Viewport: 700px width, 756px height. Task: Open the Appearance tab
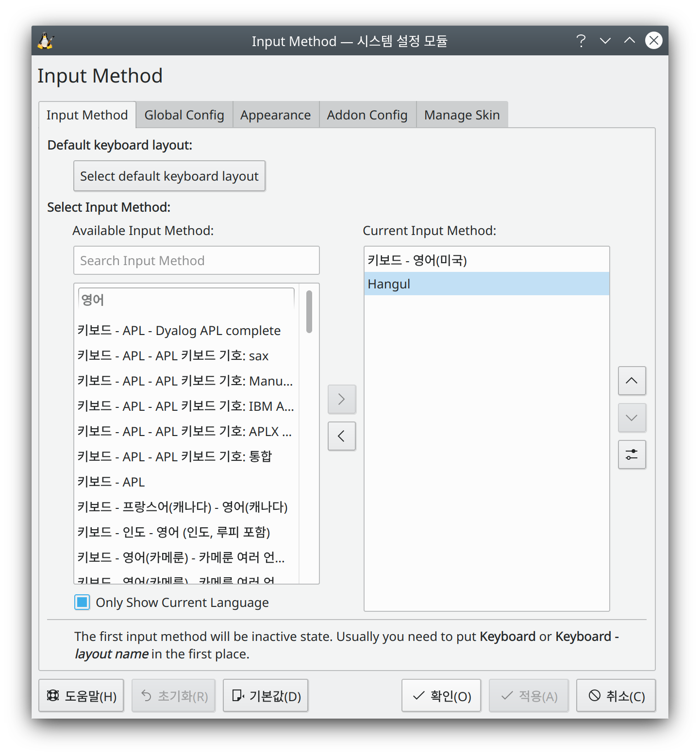click(276, 115)
